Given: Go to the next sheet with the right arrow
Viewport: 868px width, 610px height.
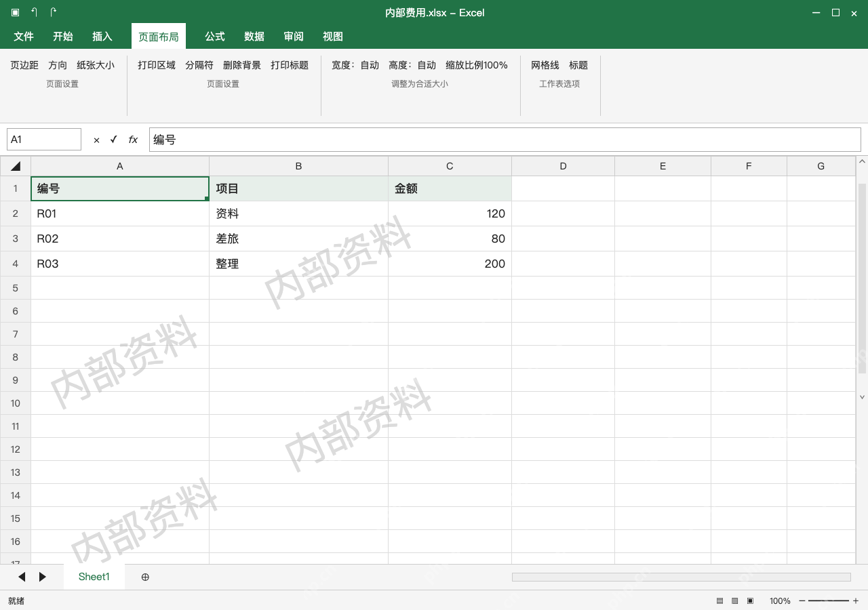Looking at the screenshot, I should click(43, 577).
